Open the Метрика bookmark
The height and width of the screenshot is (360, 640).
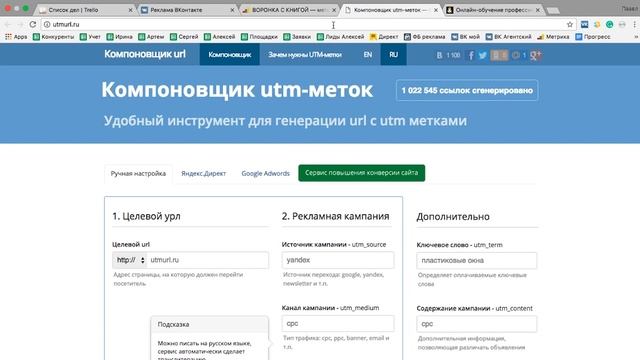553,37
